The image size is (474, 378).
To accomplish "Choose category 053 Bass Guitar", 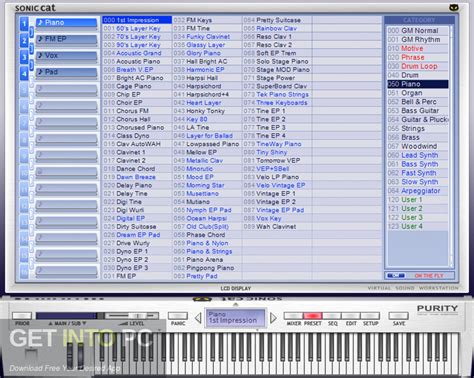I will [x=418, y=111].
